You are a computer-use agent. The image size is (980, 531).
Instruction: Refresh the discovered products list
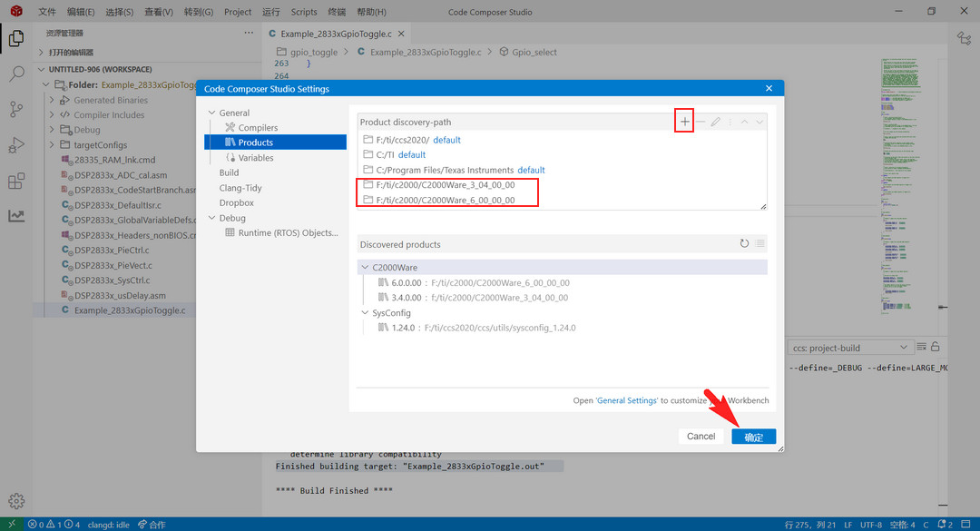click(x=744, y=244)
